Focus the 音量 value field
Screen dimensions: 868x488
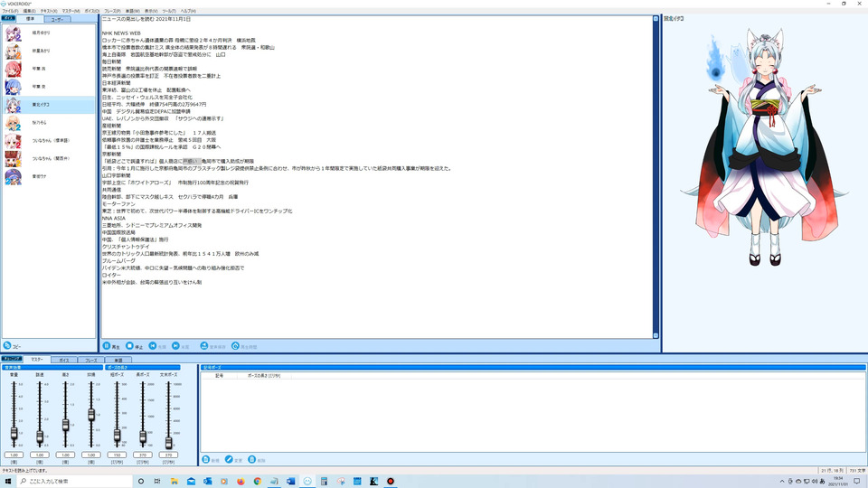click(14, 455)
